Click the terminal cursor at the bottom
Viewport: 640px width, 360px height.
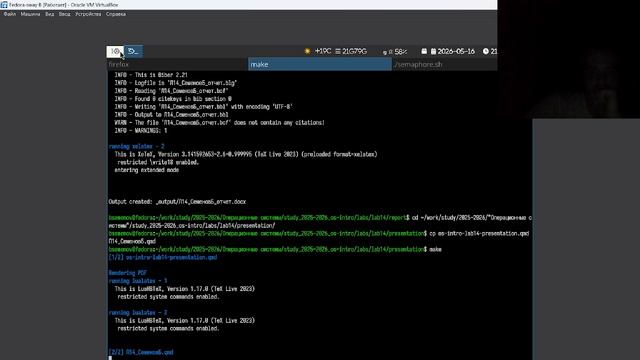coord(110,358)
